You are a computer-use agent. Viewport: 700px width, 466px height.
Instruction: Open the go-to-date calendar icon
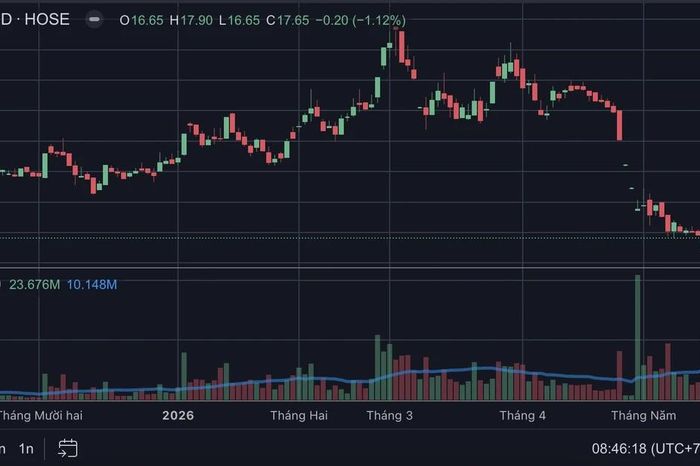coord(68,449)
